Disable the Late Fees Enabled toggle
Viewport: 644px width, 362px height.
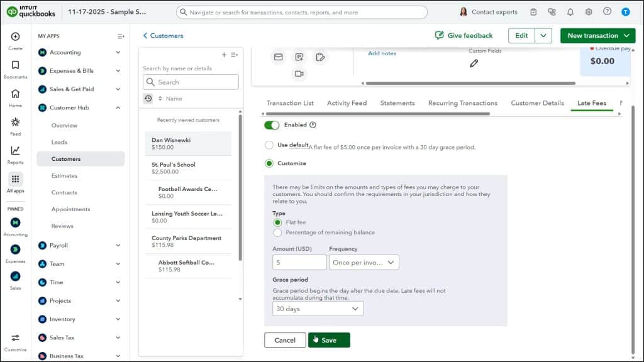coord(272,125)
